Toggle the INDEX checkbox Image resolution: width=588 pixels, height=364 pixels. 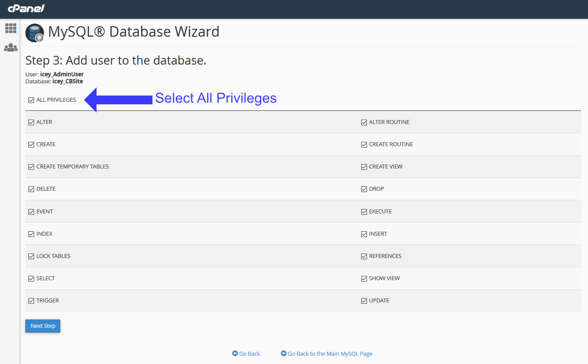point(31,234)
